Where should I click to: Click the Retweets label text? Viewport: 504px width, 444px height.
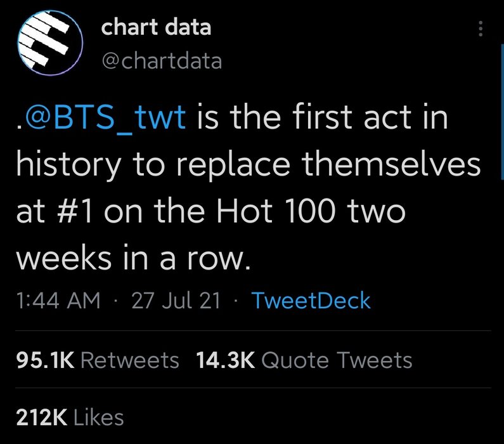tap(130, 360)
